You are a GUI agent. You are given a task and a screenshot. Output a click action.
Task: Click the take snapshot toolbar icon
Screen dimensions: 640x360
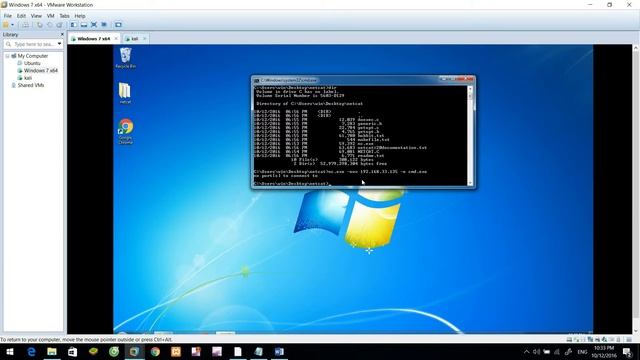coord(40,25)
